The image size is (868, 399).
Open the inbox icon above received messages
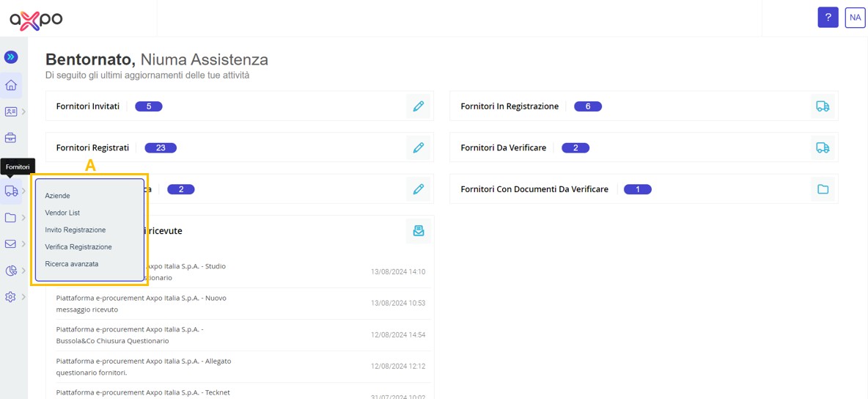419,231
